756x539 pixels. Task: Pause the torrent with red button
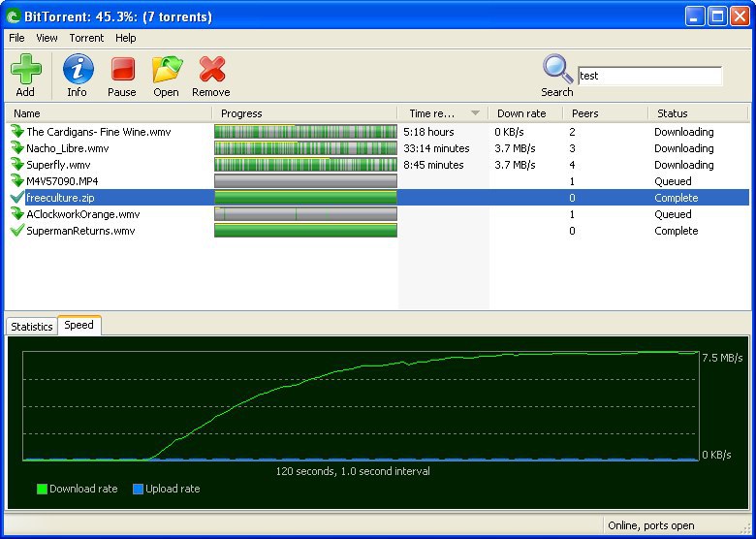point(122,69)
